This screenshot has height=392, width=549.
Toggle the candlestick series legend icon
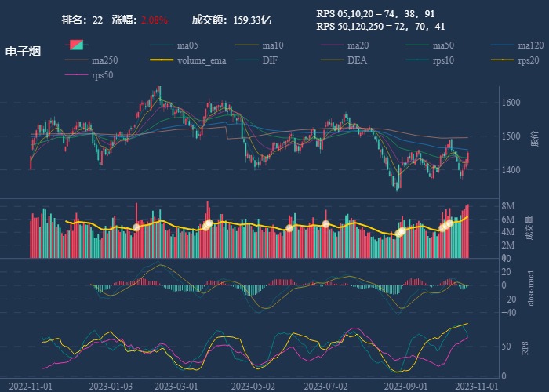[78, 45]
